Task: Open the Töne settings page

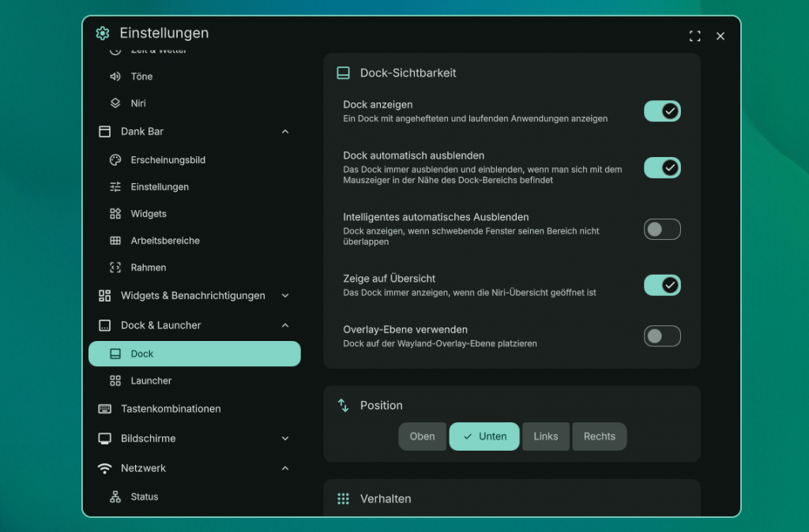Action: (x=194, y=77)
